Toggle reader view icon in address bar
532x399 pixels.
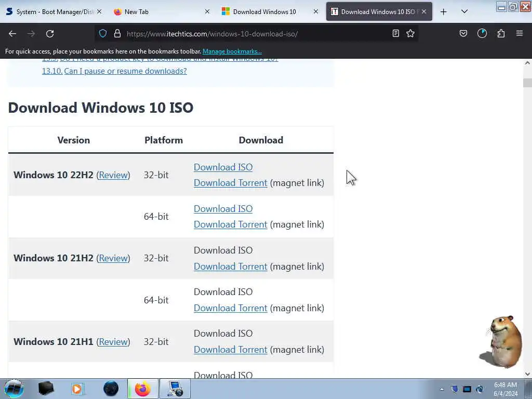pos(395,33)
